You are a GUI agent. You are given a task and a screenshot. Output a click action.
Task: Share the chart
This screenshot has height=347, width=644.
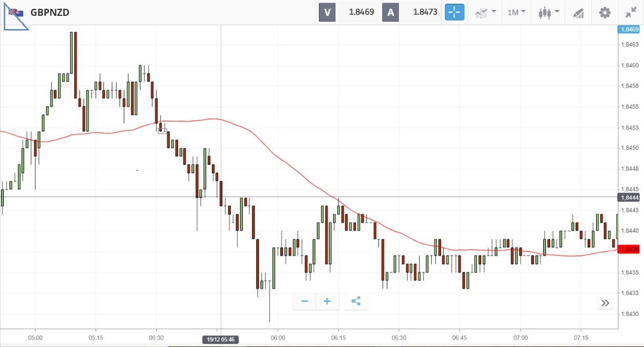coord(356,301)
